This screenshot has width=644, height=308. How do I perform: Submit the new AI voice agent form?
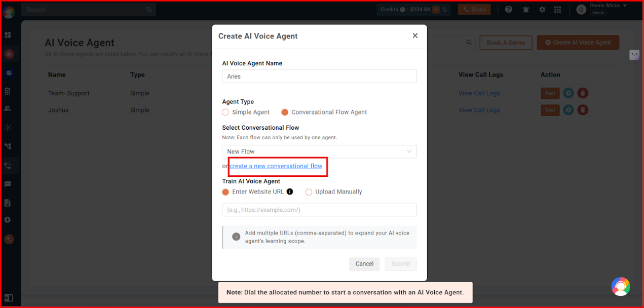(401, 264)
